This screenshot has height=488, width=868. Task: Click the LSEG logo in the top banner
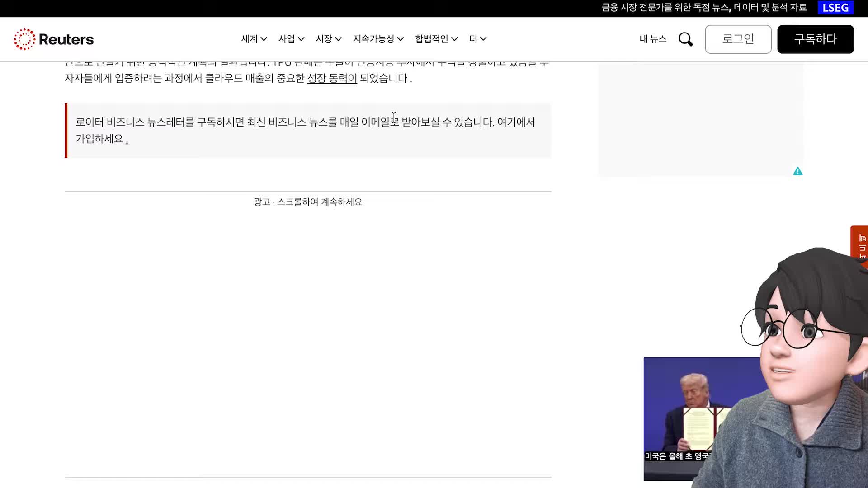(835, 8)
